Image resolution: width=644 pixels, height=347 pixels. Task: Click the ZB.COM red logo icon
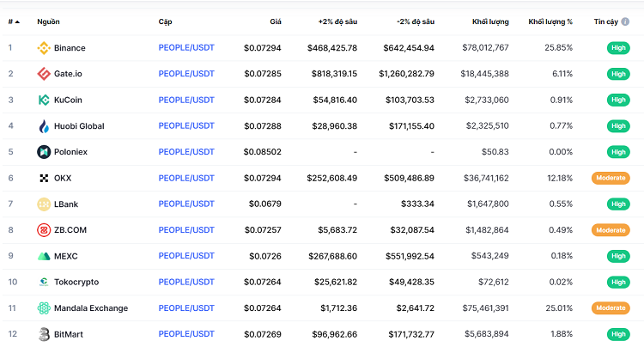[44, 230]
